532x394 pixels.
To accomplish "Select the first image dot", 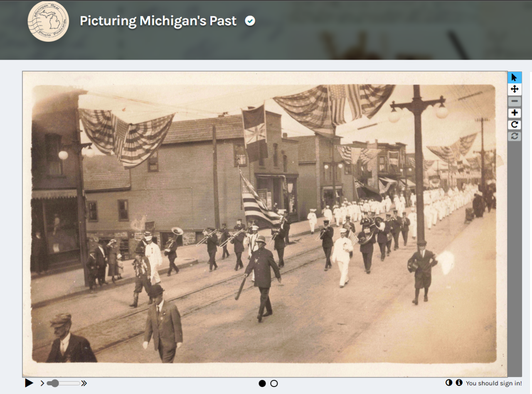I will 262,383.
